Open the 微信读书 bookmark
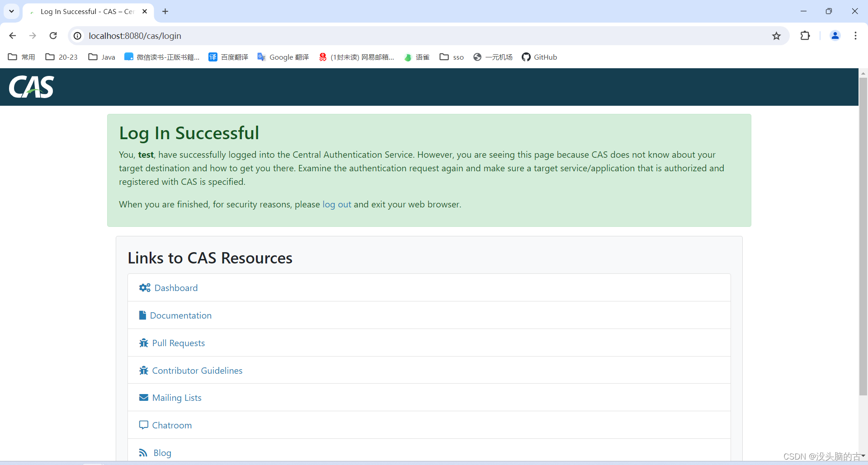The width and height of the screenshot is (868, 465). (x=162, y=57)
